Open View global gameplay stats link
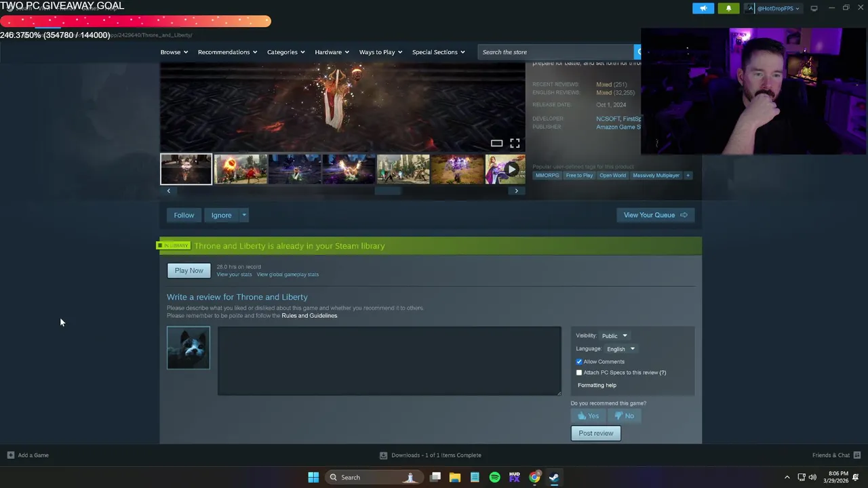 [x=288, y=274]
